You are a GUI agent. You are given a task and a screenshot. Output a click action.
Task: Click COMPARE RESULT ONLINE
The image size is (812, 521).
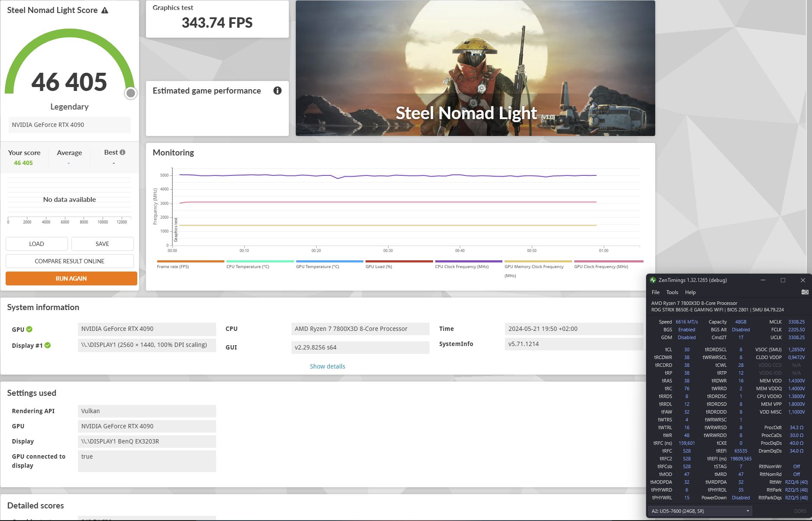pos(70,261)
